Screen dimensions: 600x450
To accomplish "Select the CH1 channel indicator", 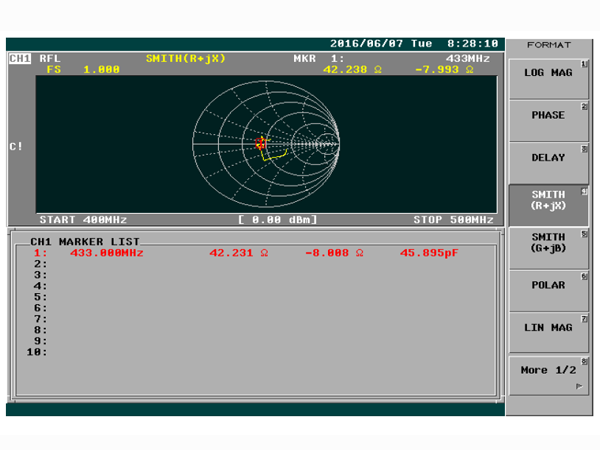I will point(20,59).
